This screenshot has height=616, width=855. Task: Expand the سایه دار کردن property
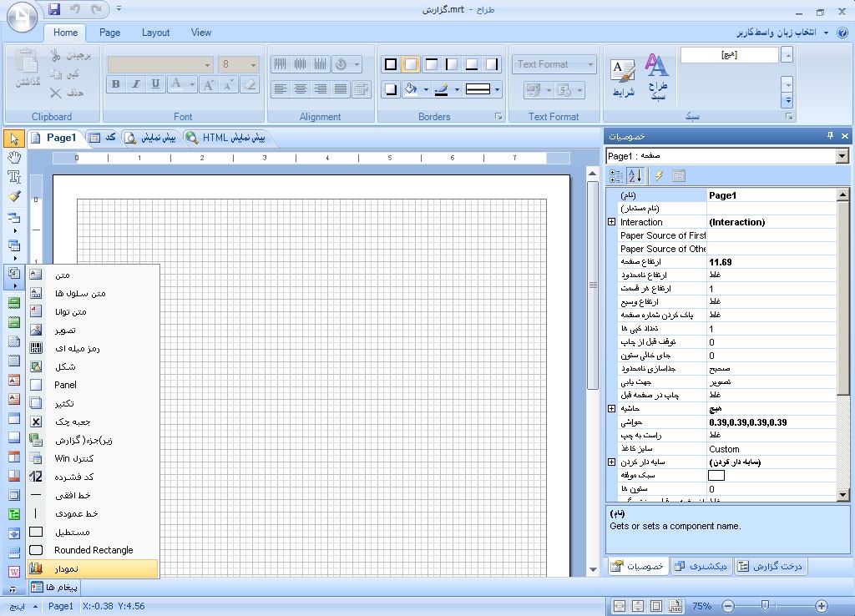point(612,462)
